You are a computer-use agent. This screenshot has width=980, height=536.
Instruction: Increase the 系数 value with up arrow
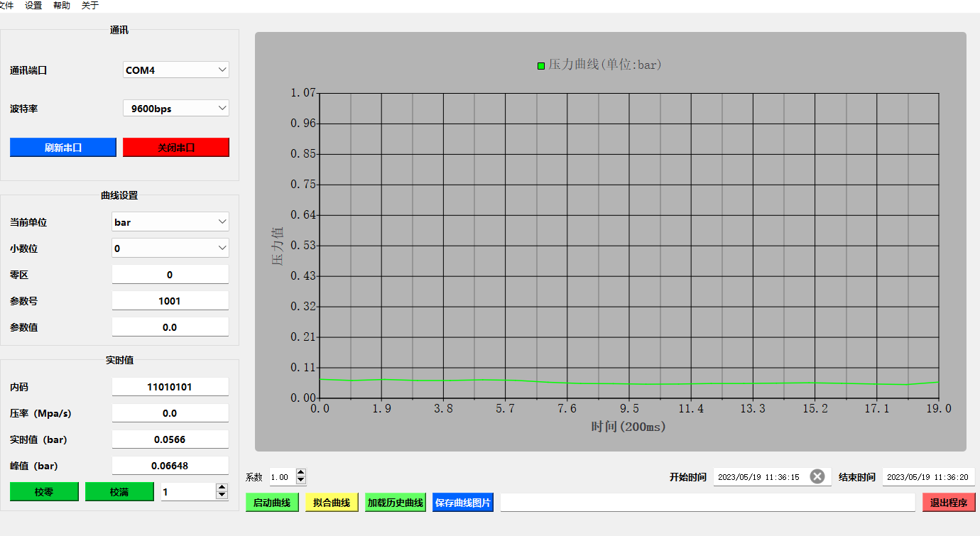point(301,473)
